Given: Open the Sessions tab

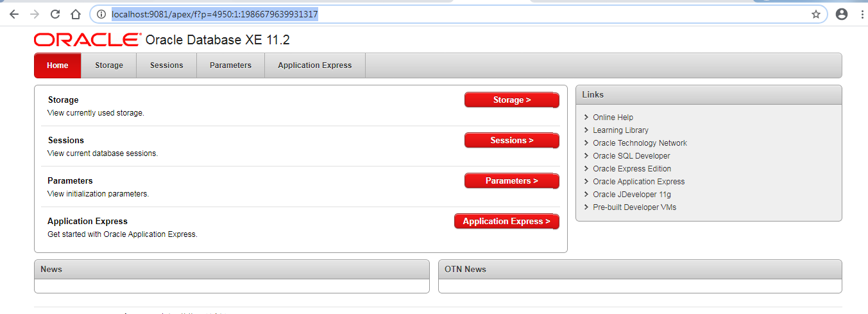Looking at the screenshot, I should point(167,65).
